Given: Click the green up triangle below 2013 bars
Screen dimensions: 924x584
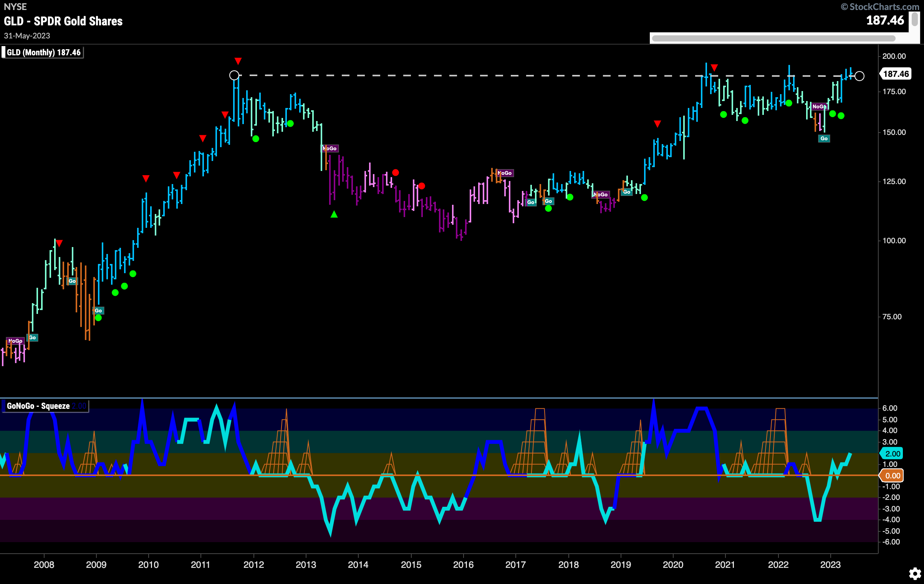Looking at the screenshot, I should click(x=334, y=214).
